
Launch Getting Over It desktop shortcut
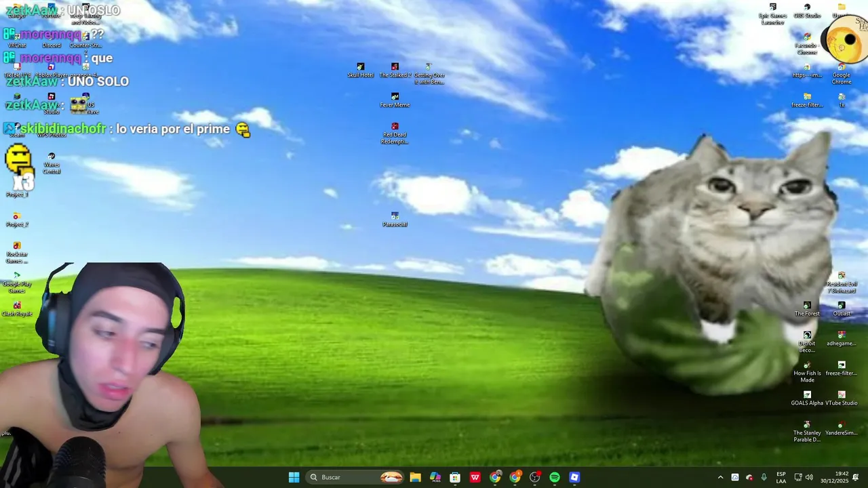click(x=429, y=74)
